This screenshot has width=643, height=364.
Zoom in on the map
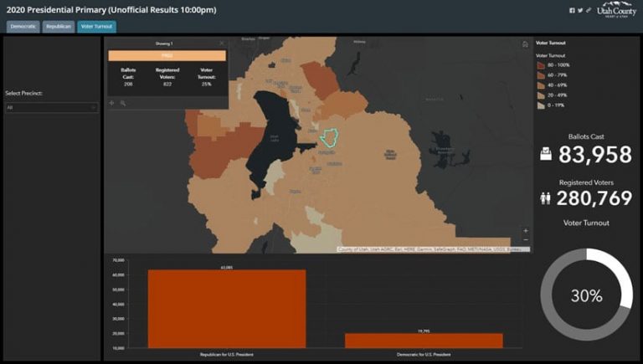(525, 231)
